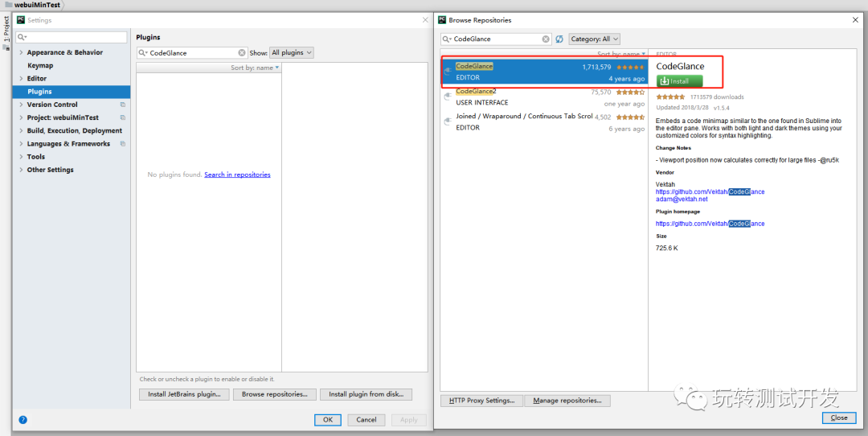The height and width of the screenshot is (436, 868).
Task: Click the magnifier icon in Settings plugins search
Action: click(142, 52)
